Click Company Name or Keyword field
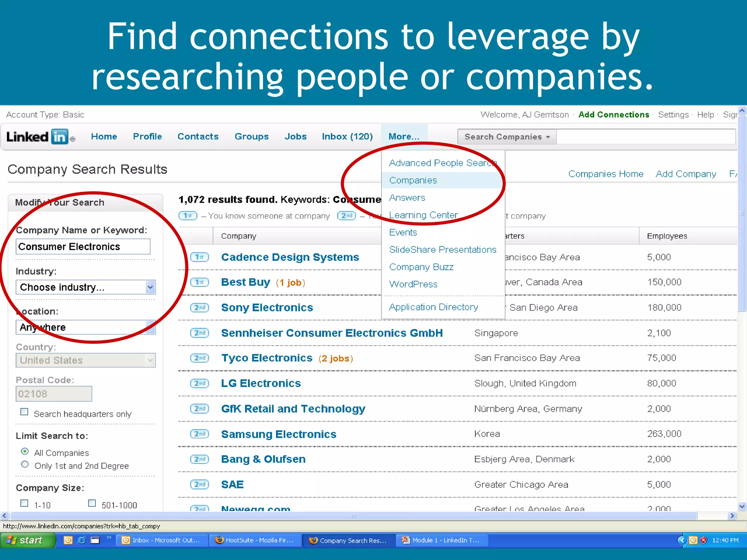Viewport: 747px width, 560px height. coord(83,246)
